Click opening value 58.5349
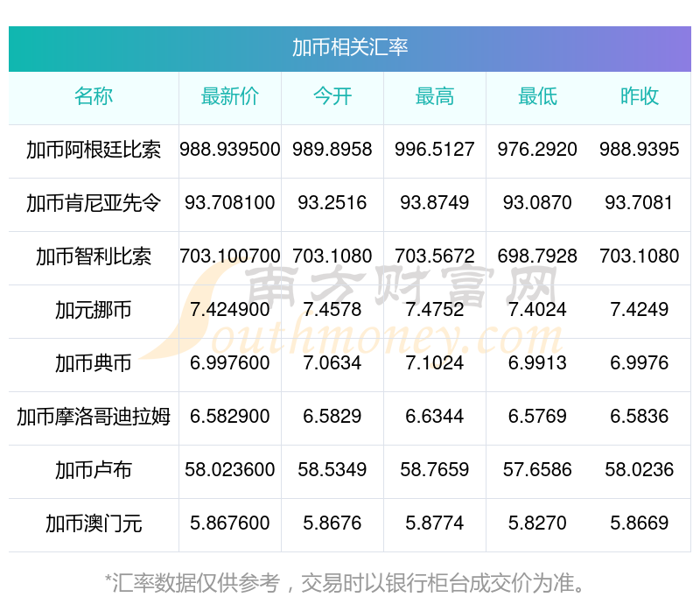700x611 pixels. click(x=332, y=470)
